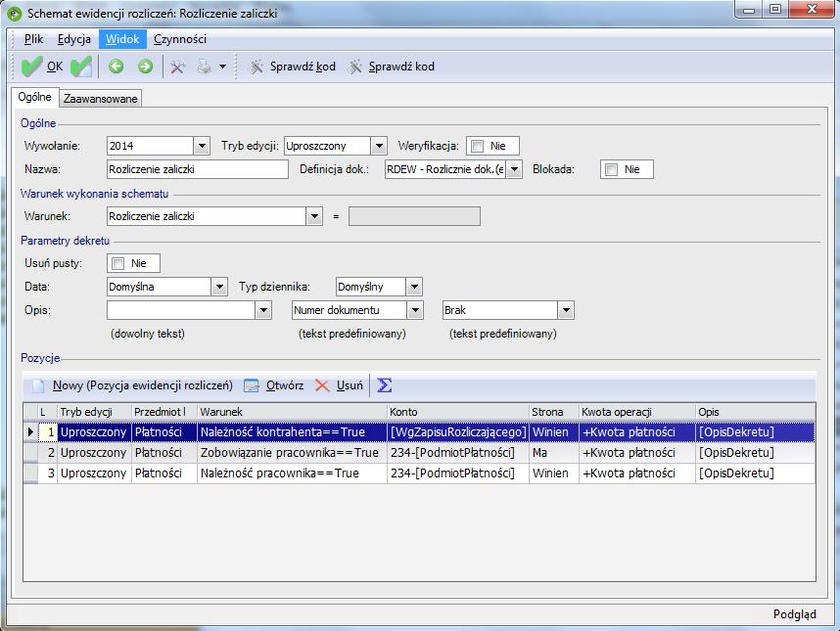Click the Otwórz button label
The width and height of the screenshot is (840, 631).
(x=285, y=385)
